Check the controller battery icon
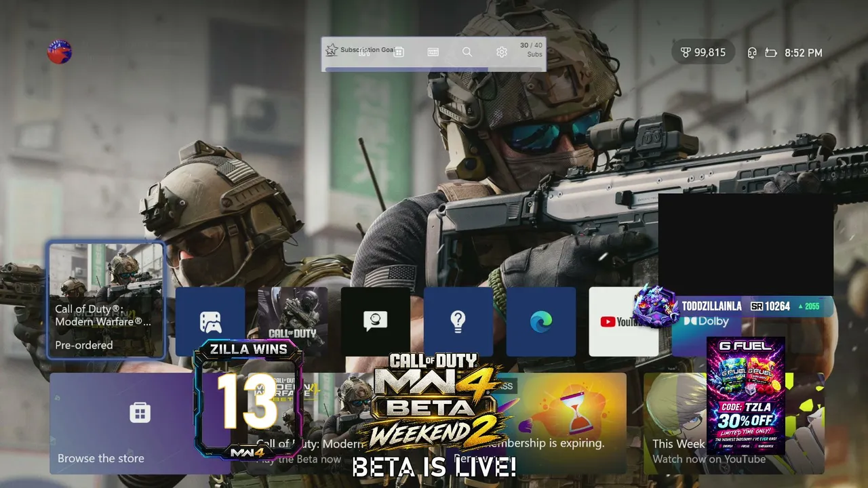Image resolution: width=868 pixels, height=488 pixels. [771, 53]
